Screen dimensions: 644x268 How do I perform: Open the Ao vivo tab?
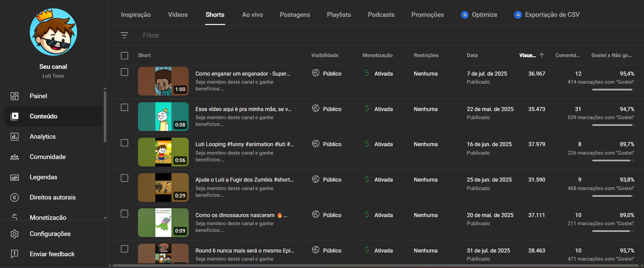point(252,14)
